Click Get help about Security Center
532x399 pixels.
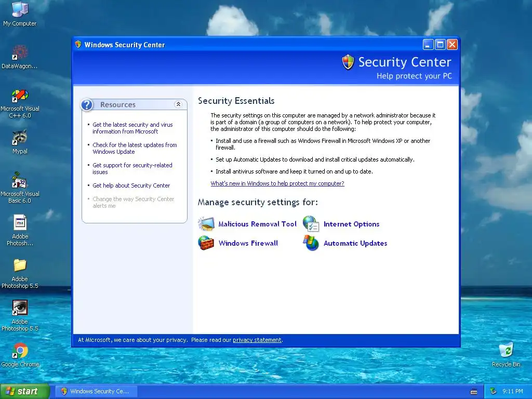click(x=131, y=185)
